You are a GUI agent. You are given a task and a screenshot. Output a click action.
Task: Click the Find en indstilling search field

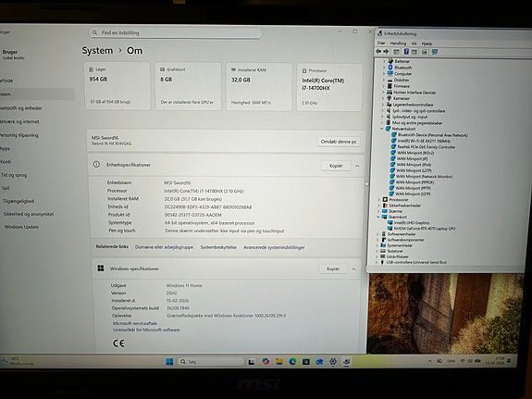pos(175,33)
